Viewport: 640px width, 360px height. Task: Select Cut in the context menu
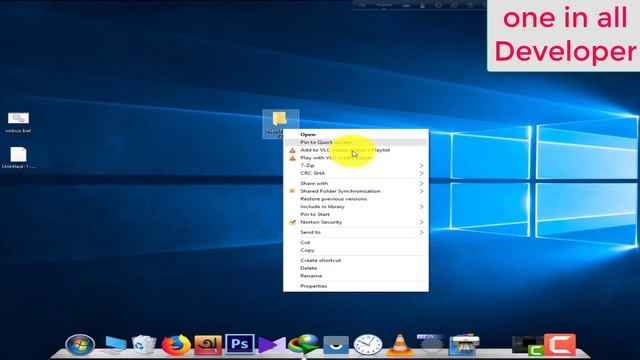[356, 242]
